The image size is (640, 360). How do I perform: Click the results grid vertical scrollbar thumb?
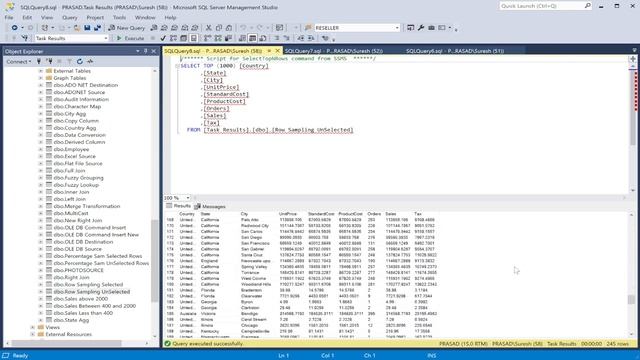[631, 299]
